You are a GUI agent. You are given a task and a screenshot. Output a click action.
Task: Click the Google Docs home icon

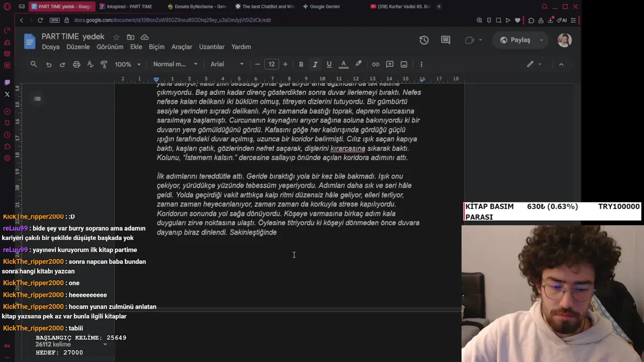click(30, 41)
